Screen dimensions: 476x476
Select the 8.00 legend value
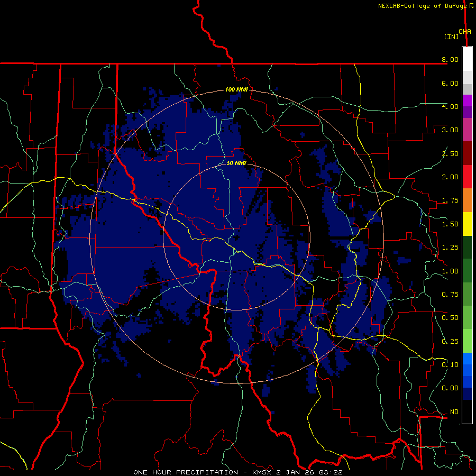pyautogui.click(x=450, y=59)
